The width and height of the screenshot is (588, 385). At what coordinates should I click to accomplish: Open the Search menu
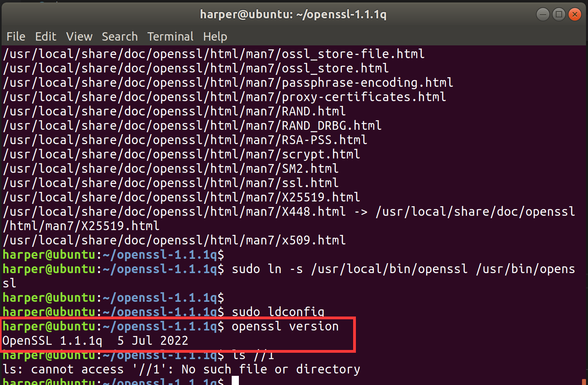point(119,37)
